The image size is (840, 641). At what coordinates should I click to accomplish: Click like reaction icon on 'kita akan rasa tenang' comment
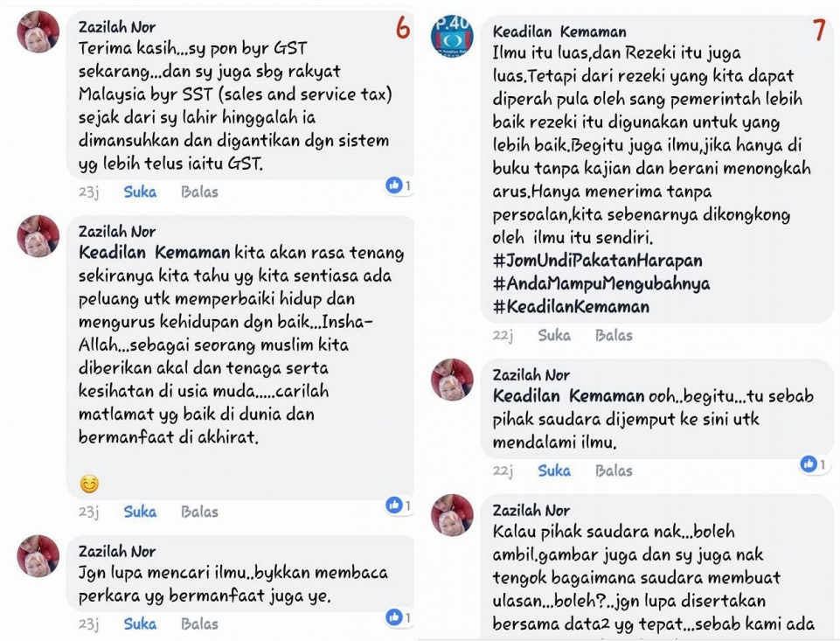click(393, 505)
